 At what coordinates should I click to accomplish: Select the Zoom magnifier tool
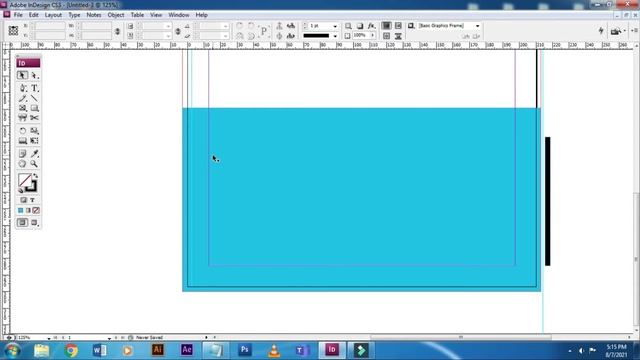pyautogui.click(x=34, y=164)
